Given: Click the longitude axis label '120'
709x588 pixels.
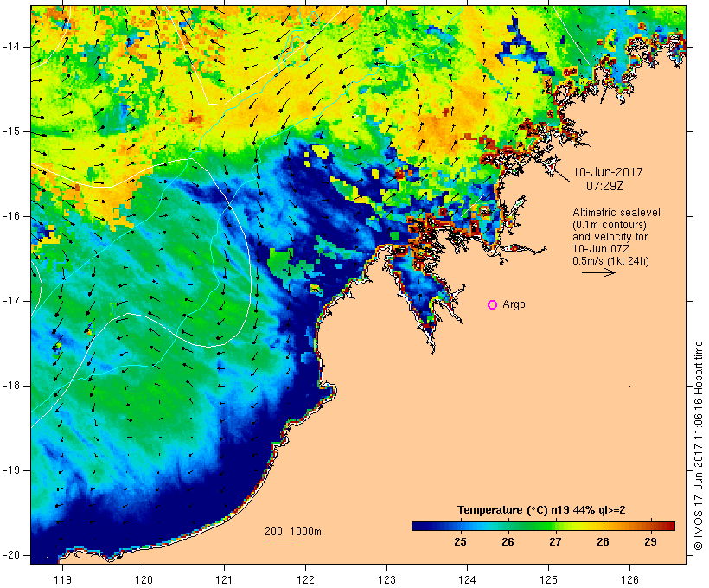Looking at the screenshot, I should 144,580.
